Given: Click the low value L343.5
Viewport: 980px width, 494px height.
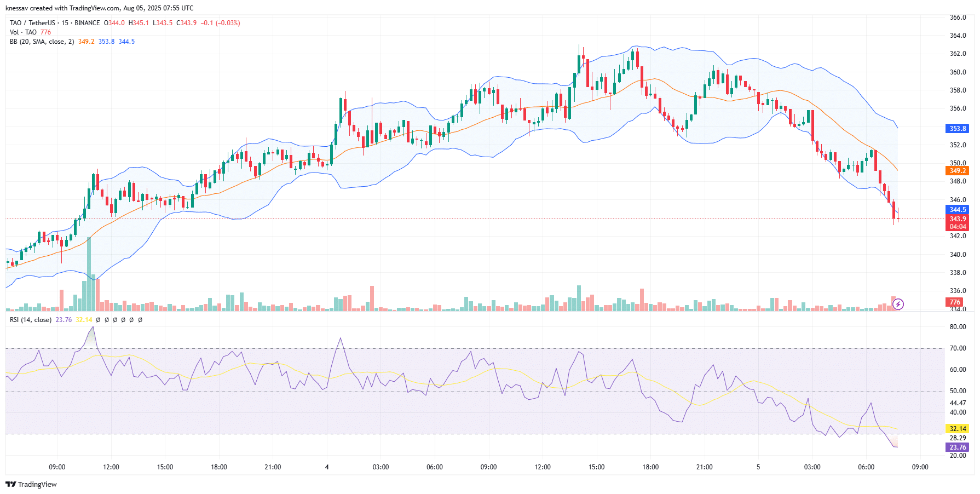Looking at the screenshot, I should tap(163, 23).
